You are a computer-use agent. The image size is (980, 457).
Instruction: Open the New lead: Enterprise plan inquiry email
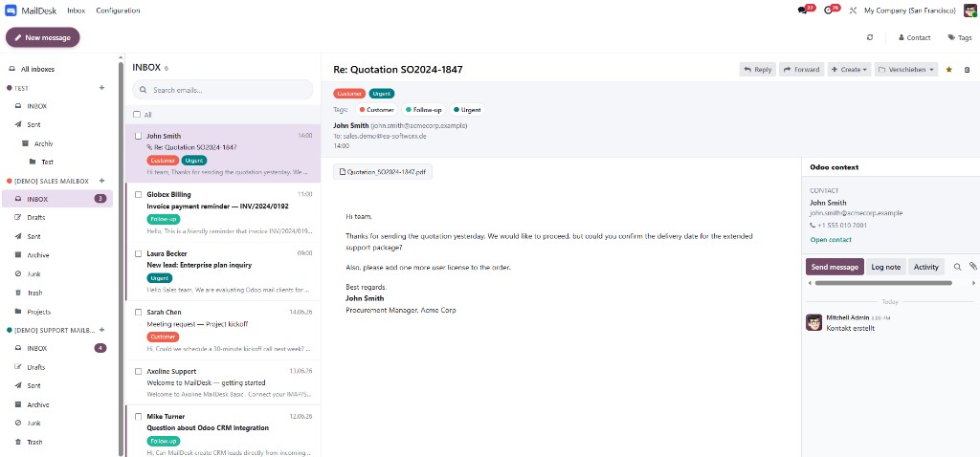223,272
